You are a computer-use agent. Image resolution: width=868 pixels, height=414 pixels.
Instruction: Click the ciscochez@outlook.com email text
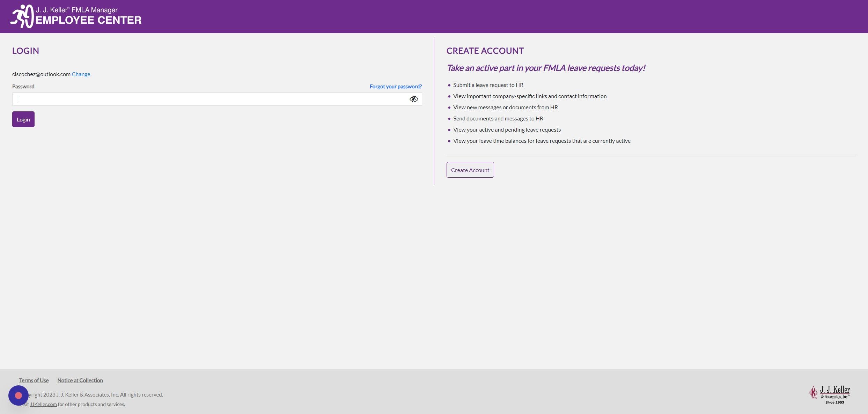tap(41, 74)
